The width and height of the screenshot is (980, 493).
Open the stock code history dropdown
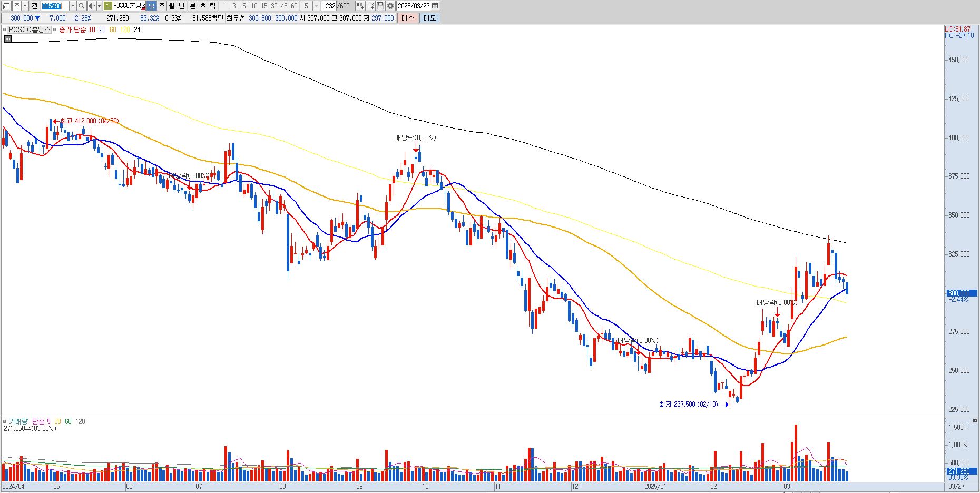pos(73,6)
